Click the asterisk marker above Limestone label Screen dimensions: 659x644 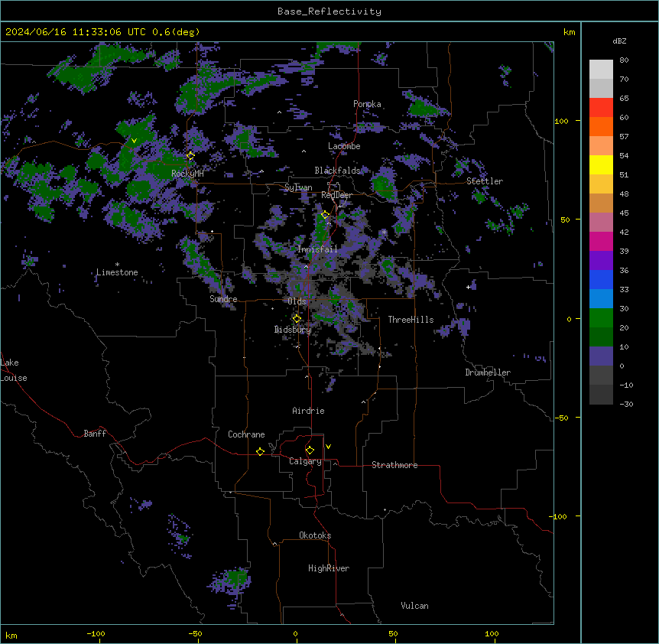click(117, 265)
